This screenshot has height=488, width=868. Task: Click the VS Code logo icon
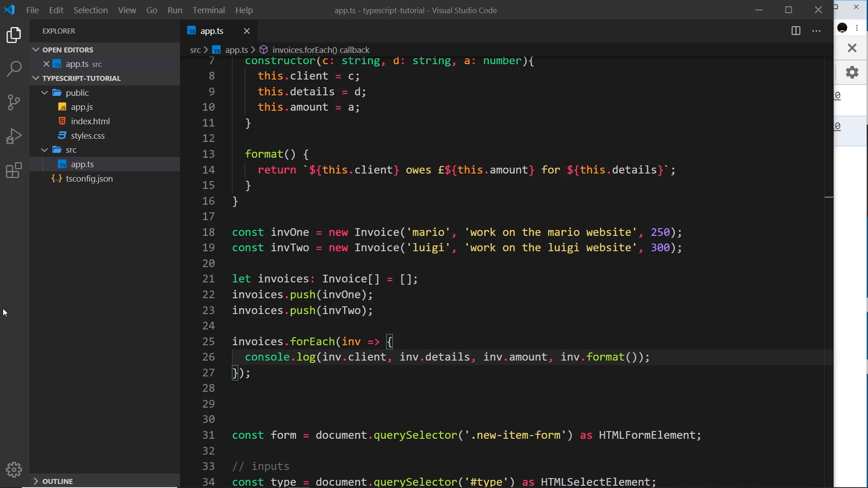coord(9,10)
